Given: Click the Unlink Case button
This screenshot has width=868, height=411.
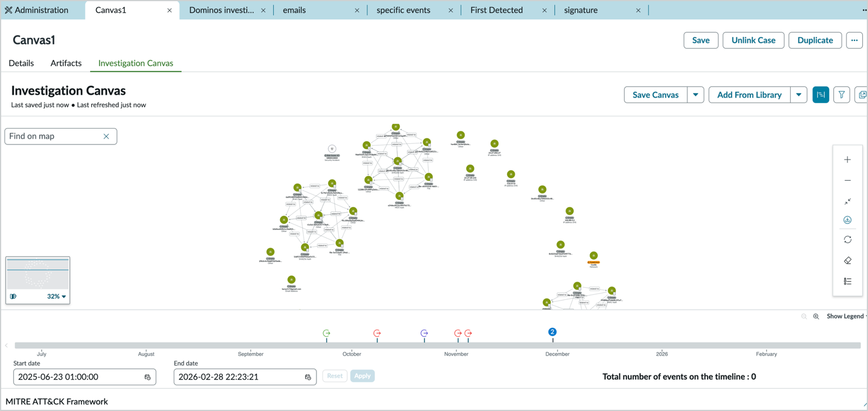Looking at the screenshot, I should pos(753,40).
